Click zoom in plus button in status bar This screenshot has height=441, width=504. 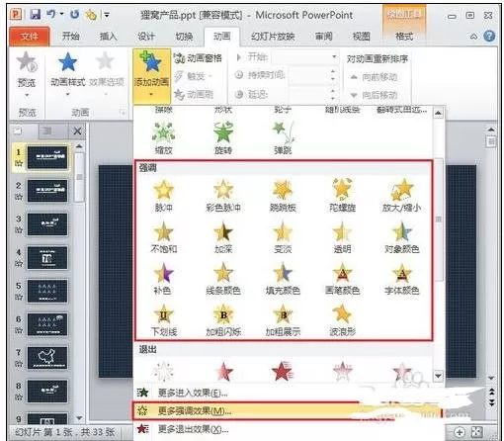click(460, 432)
